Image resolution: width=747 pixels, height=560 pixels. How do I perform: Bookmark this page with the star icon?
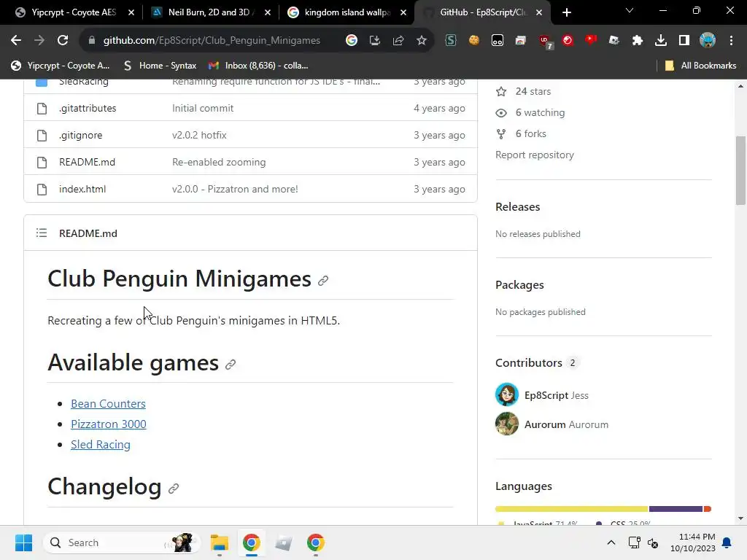[x=421, y=41]
